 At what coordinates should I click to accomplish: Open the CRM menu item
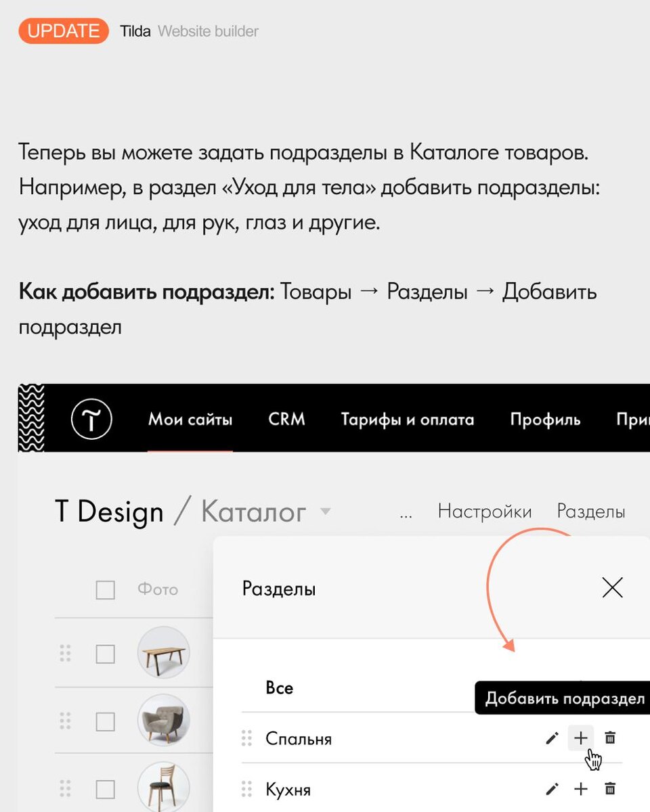287,420
